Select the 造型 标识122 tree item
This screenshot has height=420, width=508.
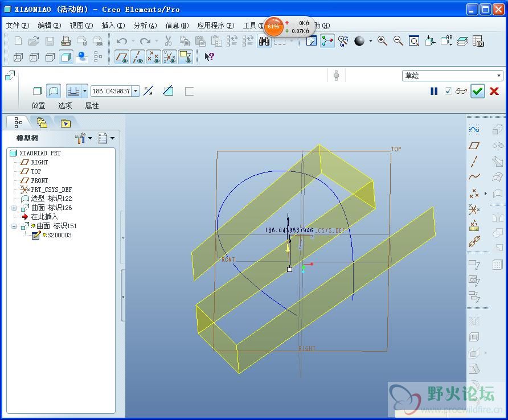[x=47, y=199]
